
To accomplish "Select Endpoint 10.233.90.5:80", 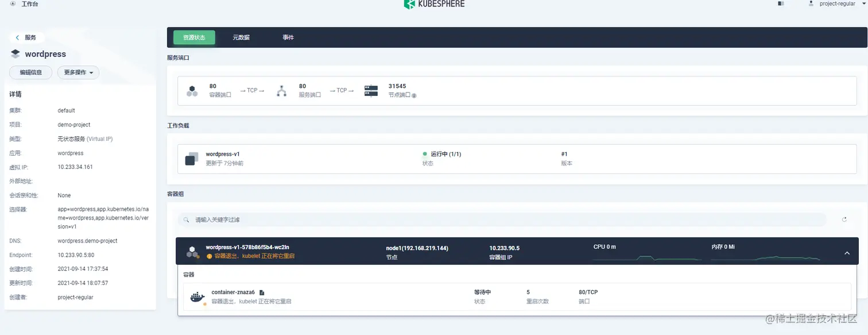I will [76, 255].
